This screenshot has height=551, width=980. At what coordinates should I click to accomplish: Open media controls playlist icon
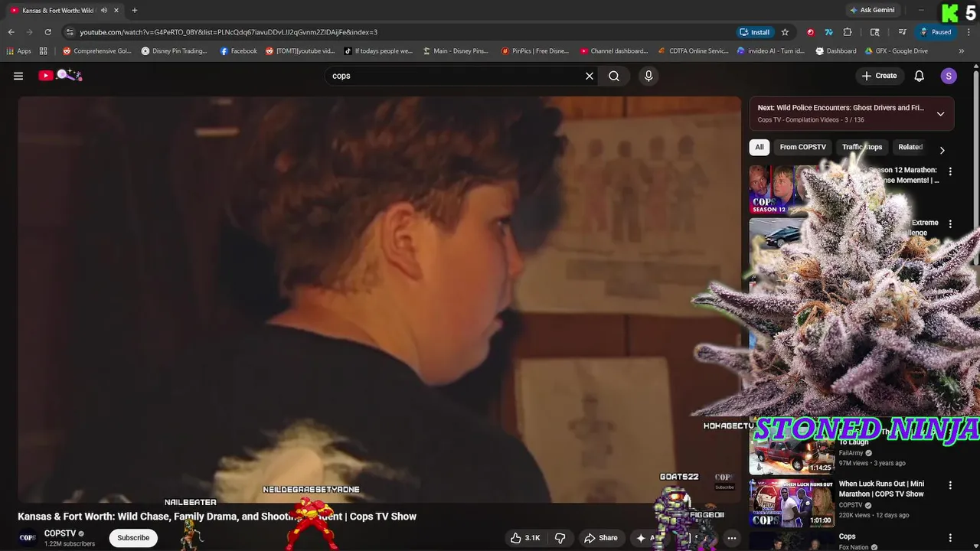coord(903,32)
